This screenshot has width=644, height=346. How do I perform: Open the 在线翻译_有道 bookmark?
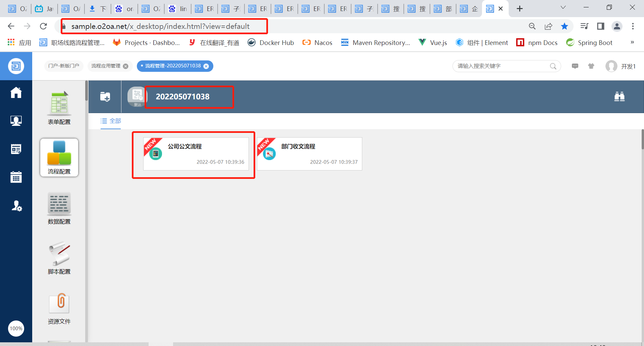click(x=214, y=43)
